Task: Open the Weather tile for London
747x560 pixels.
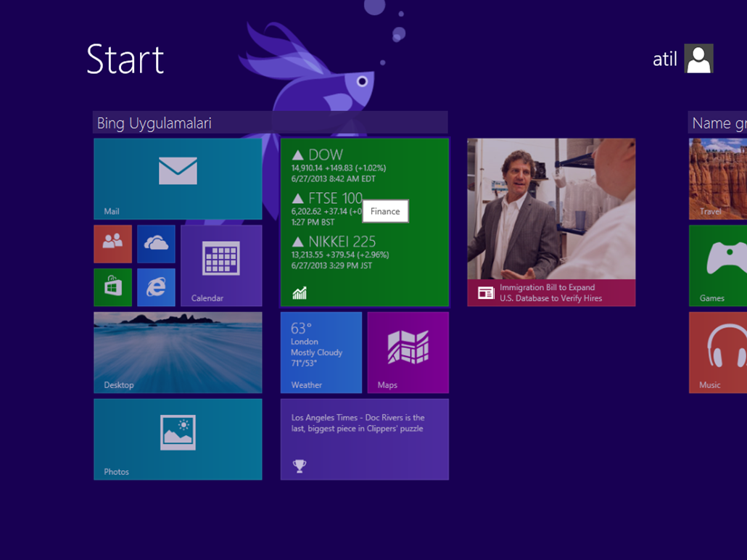Action: point(321,353)
